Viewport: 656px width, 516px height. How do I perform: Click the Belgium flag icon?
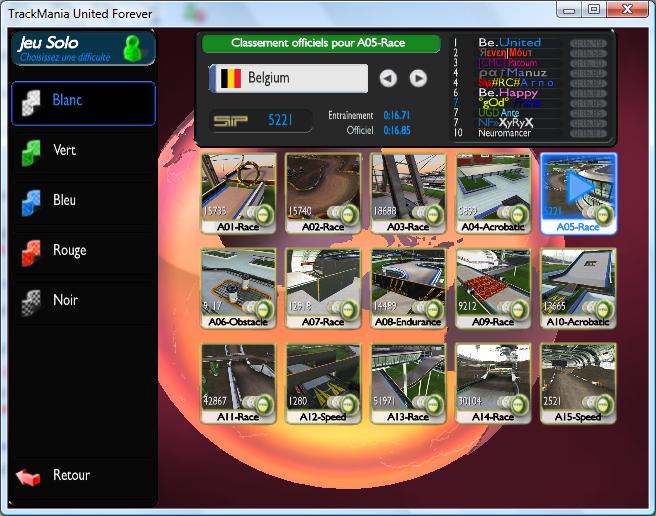(230, 78)
